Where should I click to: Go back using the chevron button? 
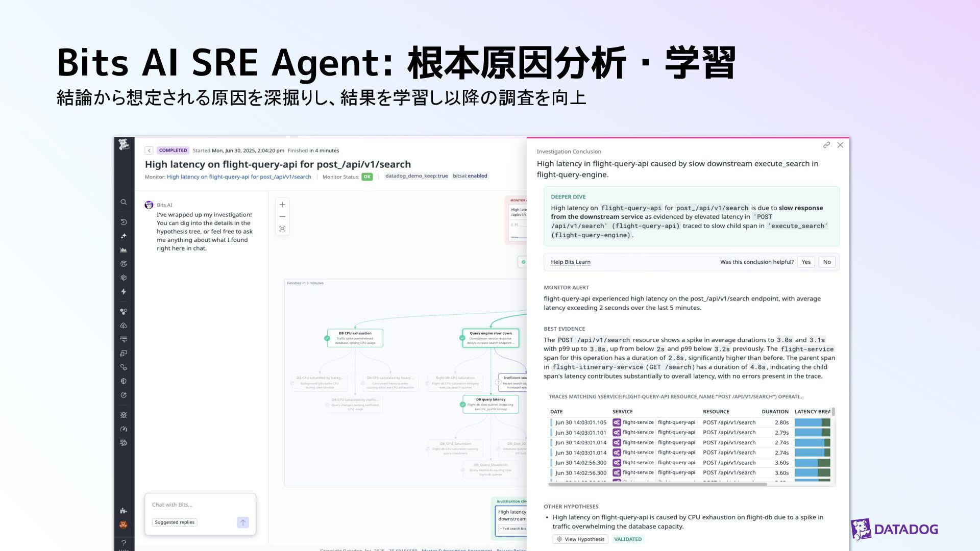(149, 151)
